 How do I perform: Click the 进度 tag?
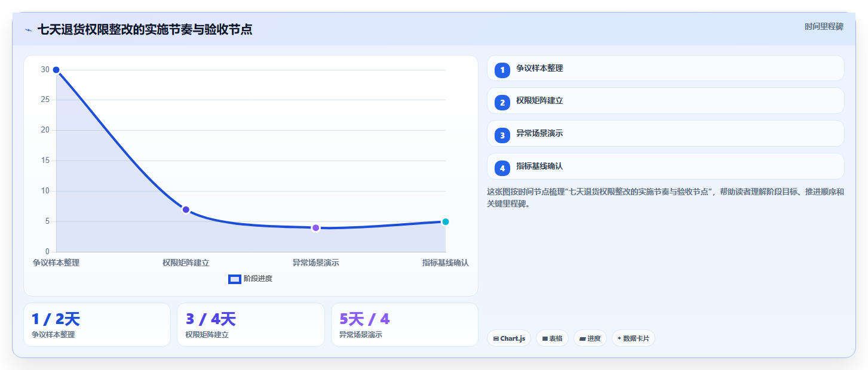[x=590, y=338]
